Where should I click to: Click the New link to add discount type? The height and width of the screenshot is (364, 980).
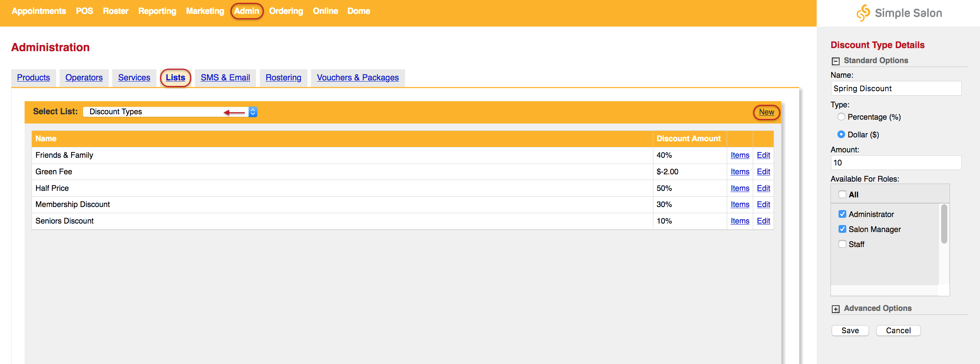point(767,112)
